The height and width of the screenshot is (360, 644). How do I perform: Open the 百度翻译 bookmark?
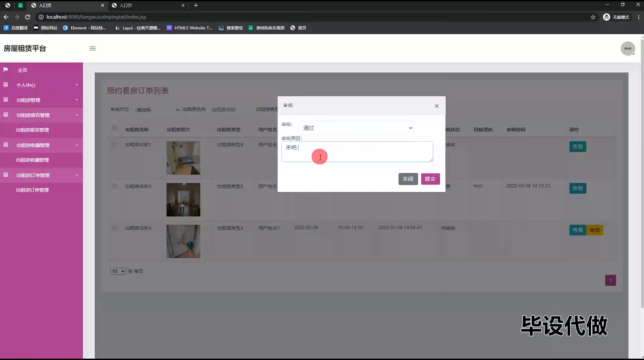click(15, 28)
